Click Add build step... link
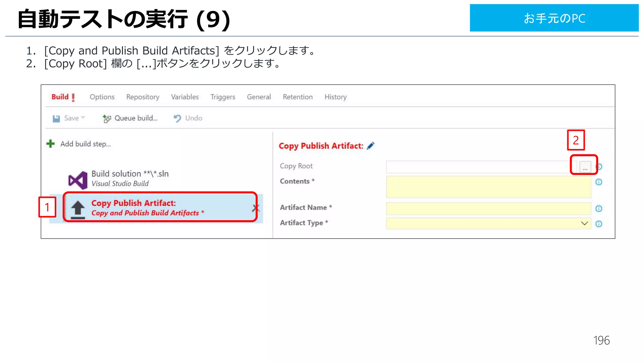 coord(86,144)
